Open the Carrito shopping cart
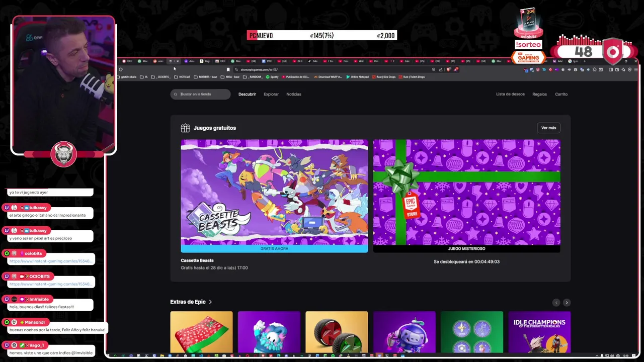 coord(561,94)
